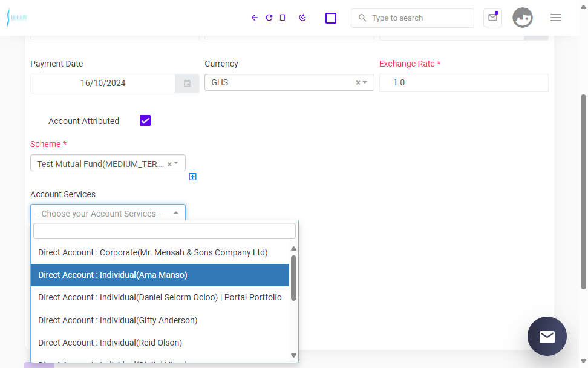
Task: Click the application logo
Action: coord(17,18)
